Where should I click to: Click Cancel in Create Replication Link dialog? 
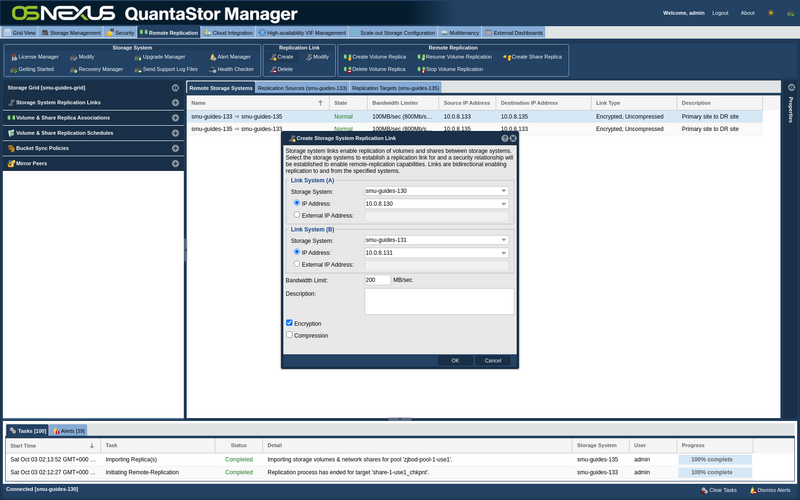493,361
